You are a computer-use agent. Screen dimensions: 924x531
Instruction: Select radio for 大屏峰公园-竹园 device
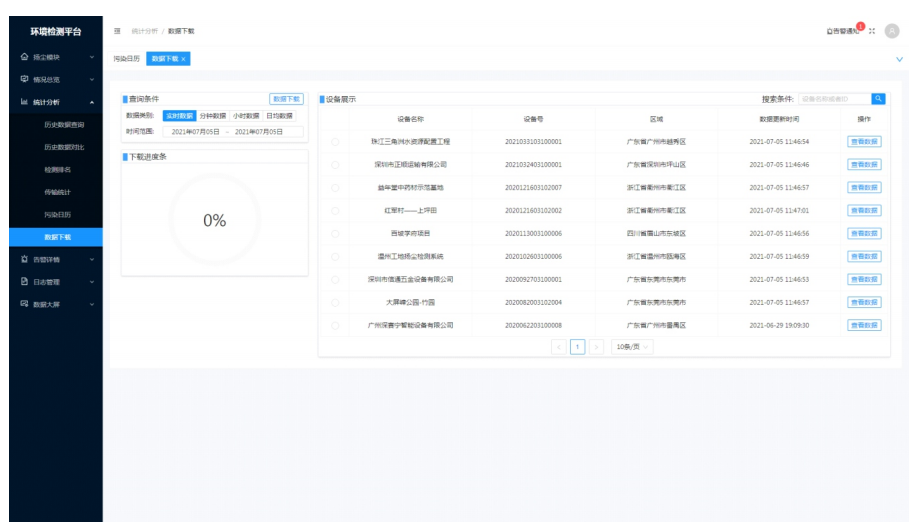pyautogui.click(x=335, y=302)
